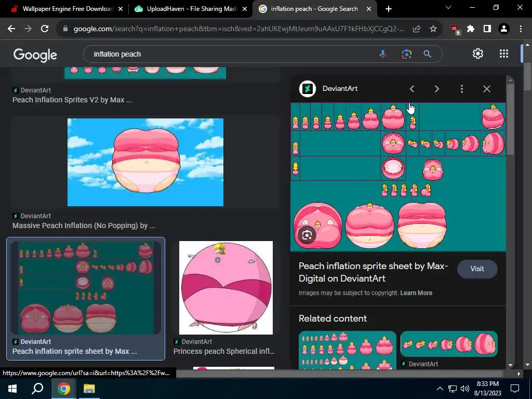Open Google quick settings gear
532x399 pixels.
point(478,54)
